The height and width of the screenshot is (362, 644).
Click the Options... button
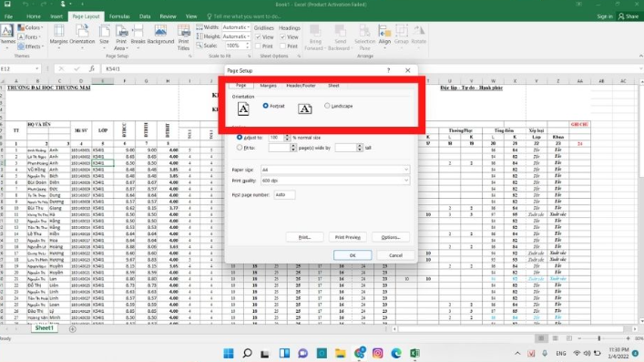tap(391, 237)
